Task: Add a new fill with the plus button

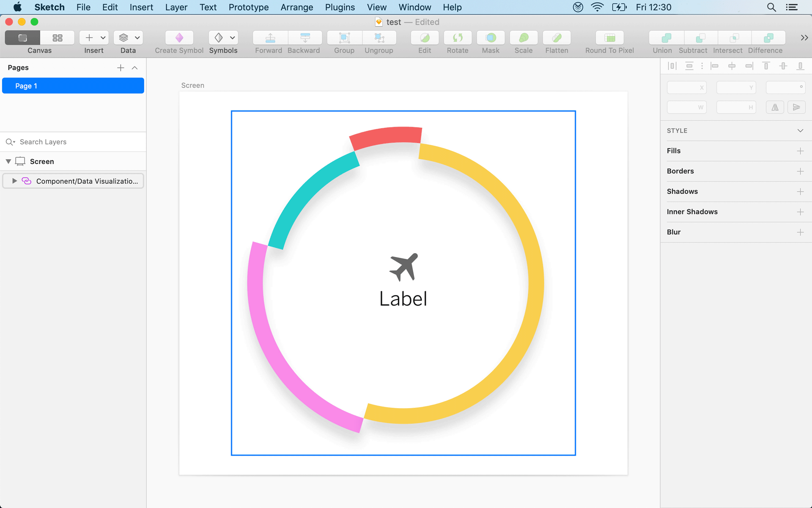Action: pyautogui.click(x=800, y=151)
